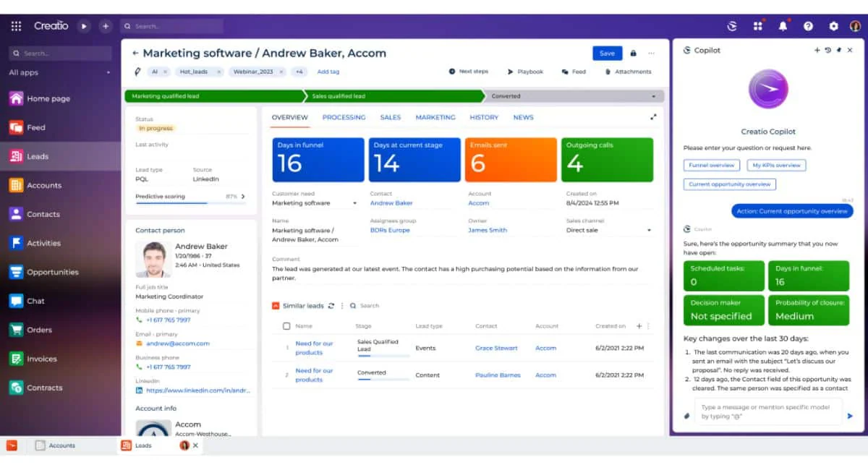This screenshot has height=470, width=868.
Task: Expand Predictive scoring chevron
Action: pos(243,197)
